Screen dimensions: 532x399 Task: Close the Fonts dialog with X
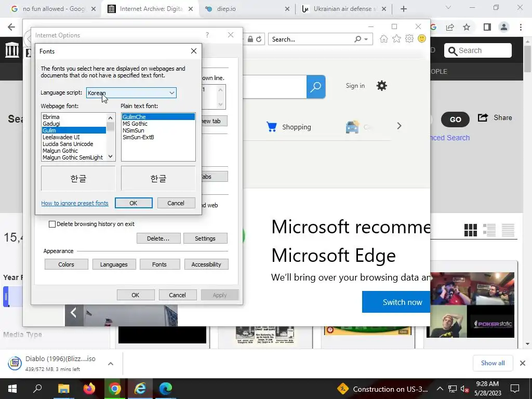(x=194, y=51)
